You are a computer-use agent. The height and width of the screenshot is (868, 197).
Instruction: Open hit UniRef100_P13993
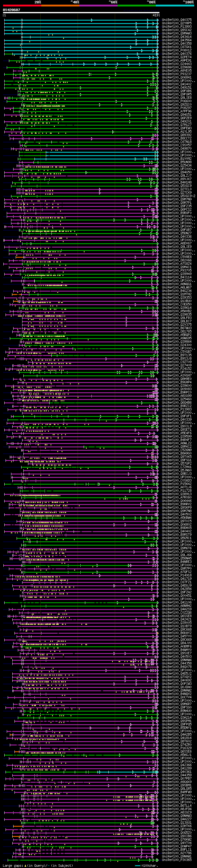[177, 26]
